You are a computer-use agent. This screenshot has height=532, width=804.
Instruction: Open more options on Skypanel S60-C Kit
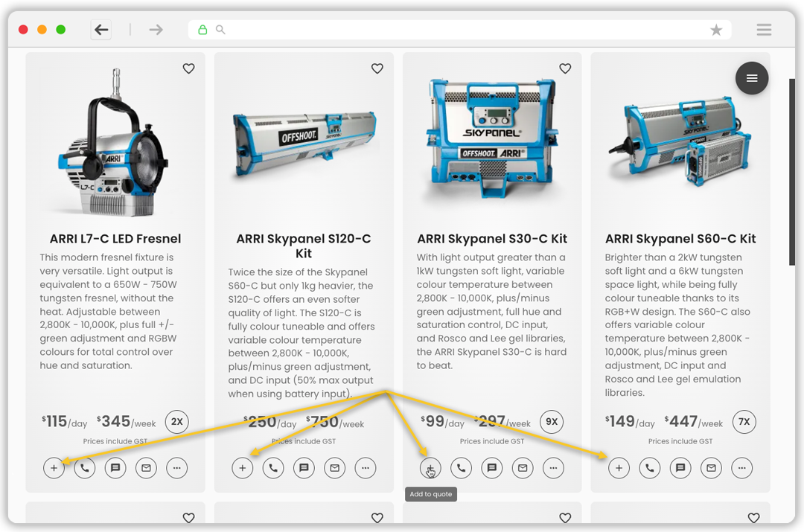(742, 468)
